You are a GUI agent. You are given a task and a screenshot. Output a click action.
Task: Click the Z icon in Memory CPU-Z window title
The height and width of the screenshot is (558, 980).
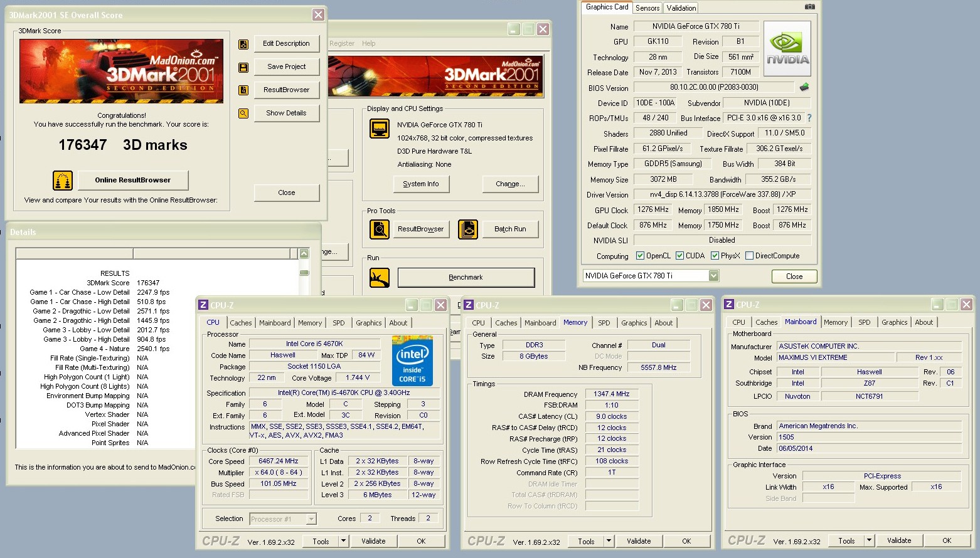pos(469,305)
